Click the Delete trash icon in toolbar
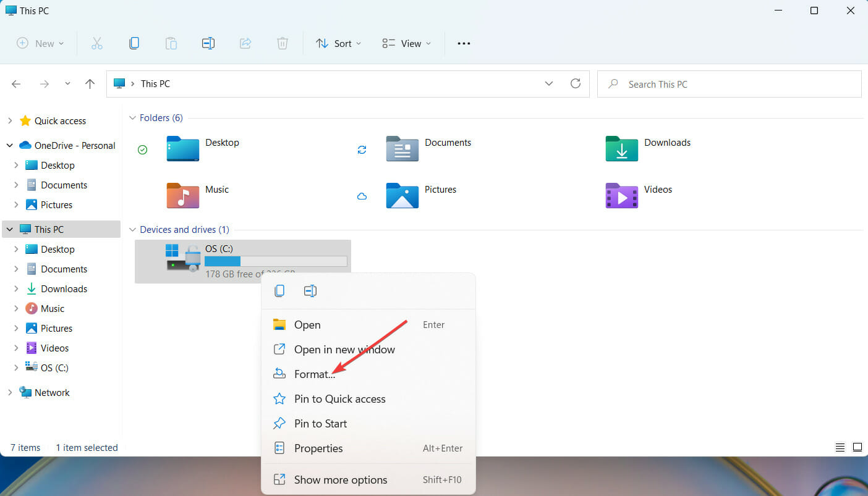The image size is (868, 496). tap(282, 43)
